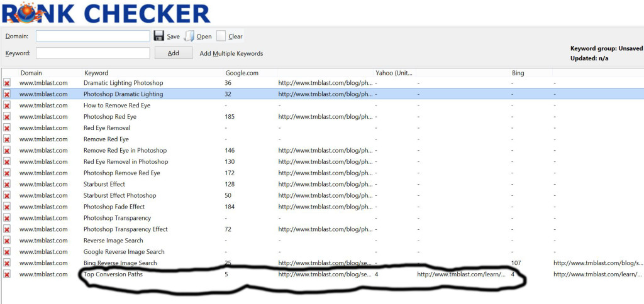This screenshot has height=304, width=644.
Task: Select the Photoshop Fade Effect keyword
Action: [114, 207]
